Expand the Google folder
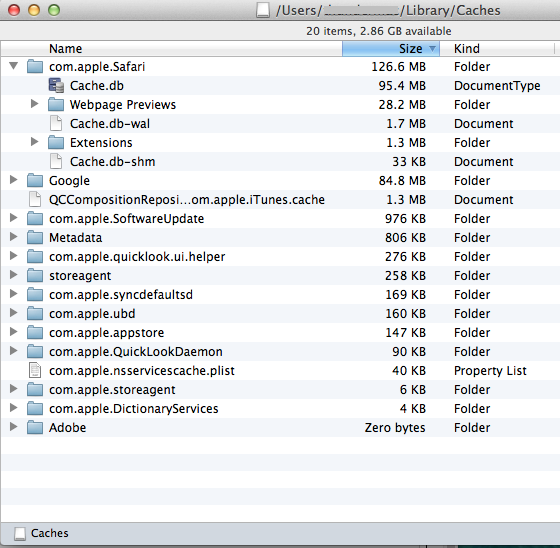Viewport: 560px width, 548px height. (14, 180)
